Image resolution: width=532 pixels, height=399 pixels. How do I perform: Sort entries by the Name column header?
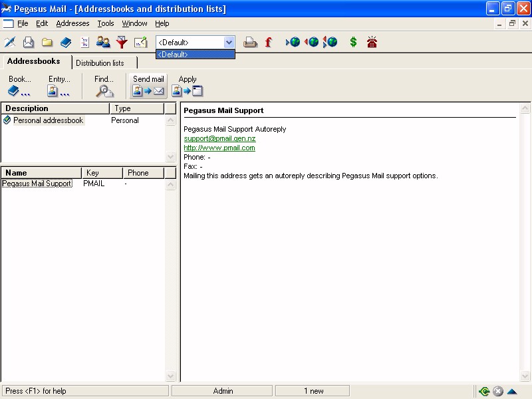click(41, 173)
